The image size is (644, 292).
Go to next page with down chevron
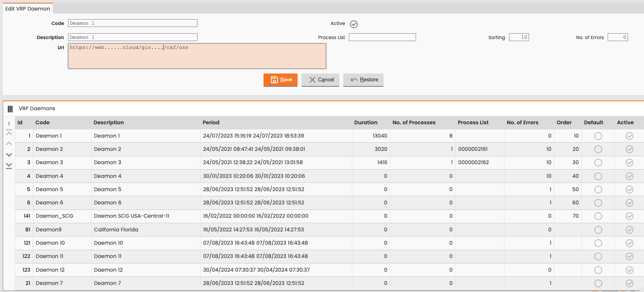(x=9, y=155)
